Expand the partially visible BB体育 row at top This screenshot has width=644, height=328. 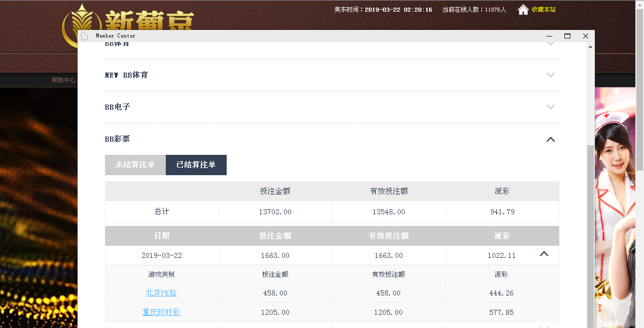tap(551, 44)
